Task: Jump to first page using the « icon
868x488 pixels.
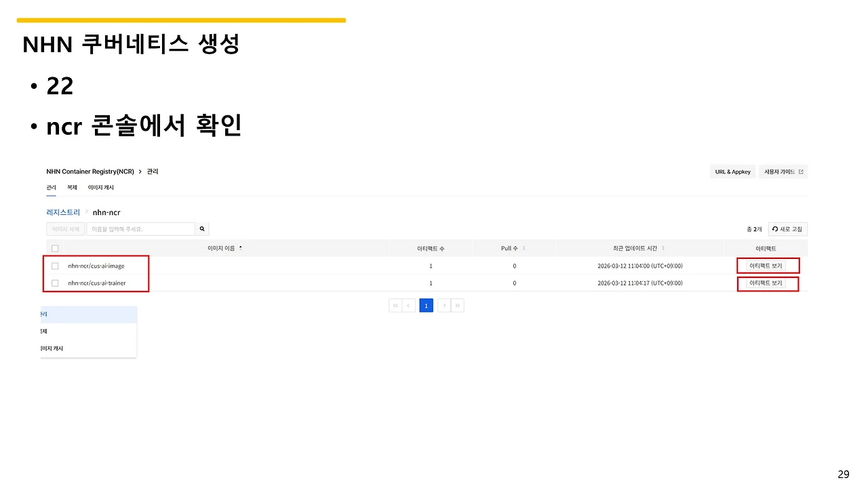Action: (x=395, y=305)
